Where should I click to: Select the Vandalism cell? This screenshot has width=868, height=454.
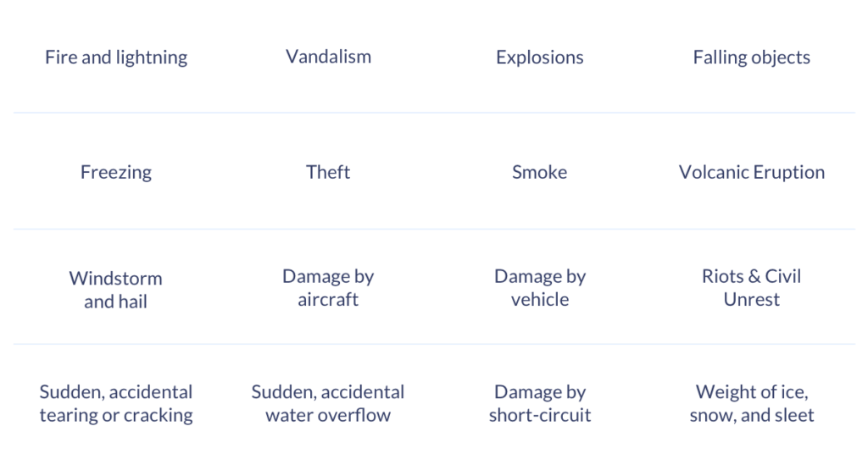pos(328,57)
